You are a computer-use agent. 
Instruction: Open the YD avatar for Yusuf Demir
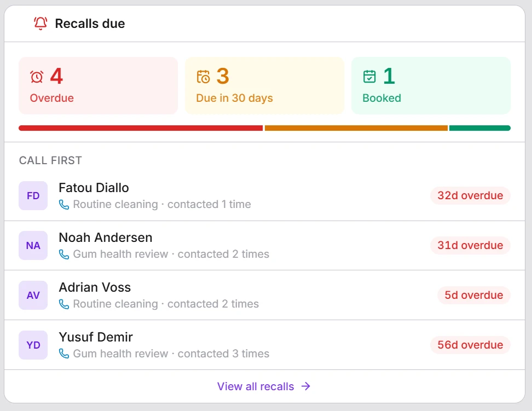[x=33, y=345]
